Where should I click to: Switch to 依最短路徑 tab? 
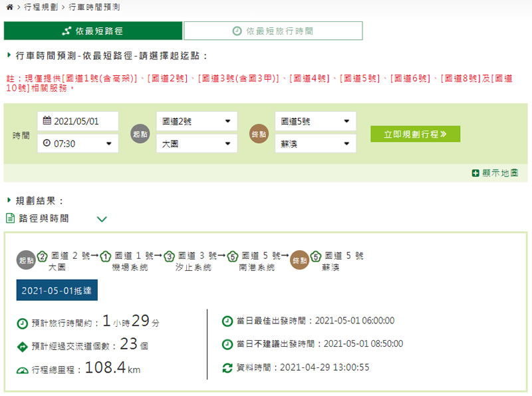[x=93, y=31]
